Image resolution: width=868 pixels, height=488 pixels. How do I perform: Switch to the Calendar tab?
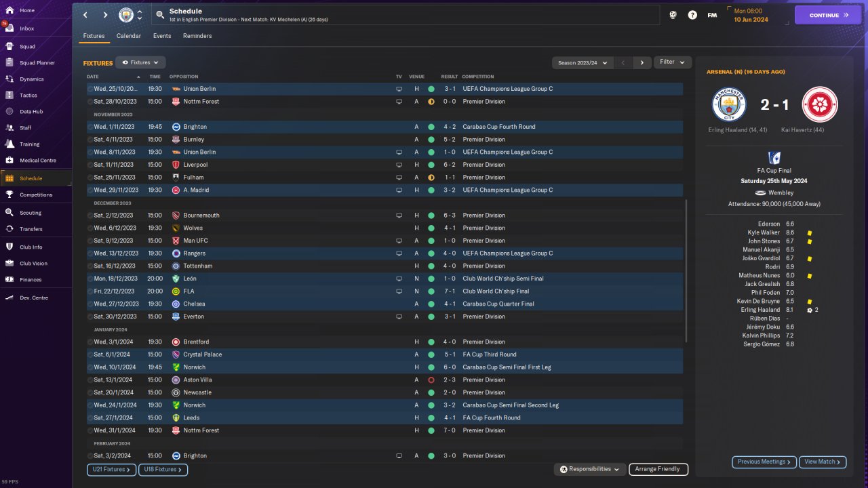[x=129, y=36]
